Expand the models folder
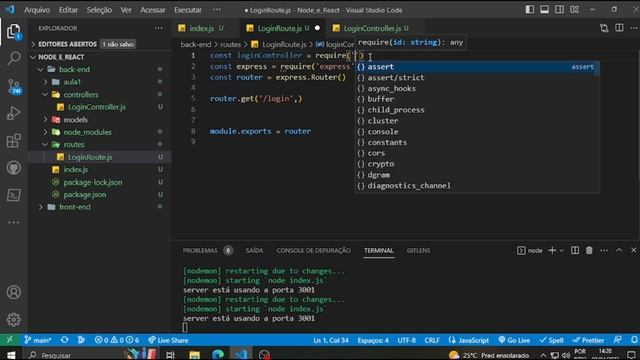640x360 pixels. tap(45, 120)
